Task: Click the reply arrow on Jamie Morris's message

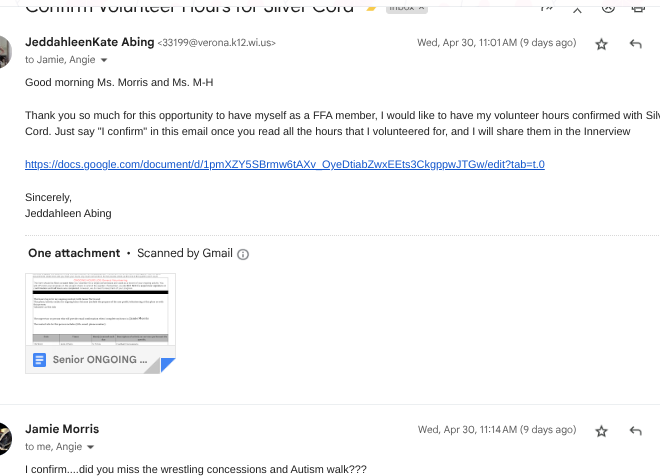Action: (x=635, y=431)
